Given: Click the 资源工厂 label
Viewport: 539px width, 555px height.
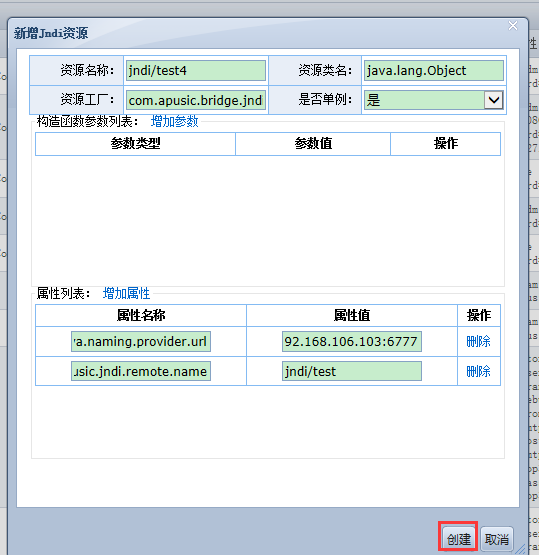Looking at the screenshot, I should pos(87,100).
